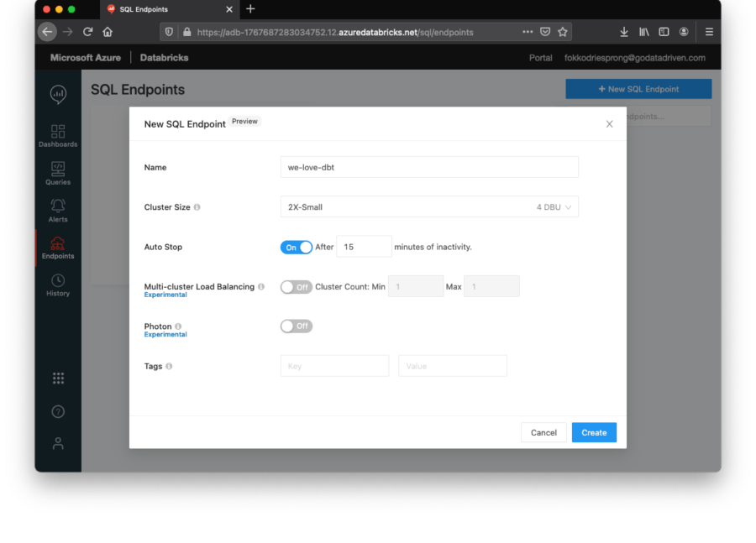The image size is (756, 543).
Task: Click the Auto Stop minutes field
Action: [x=364, y=247]
